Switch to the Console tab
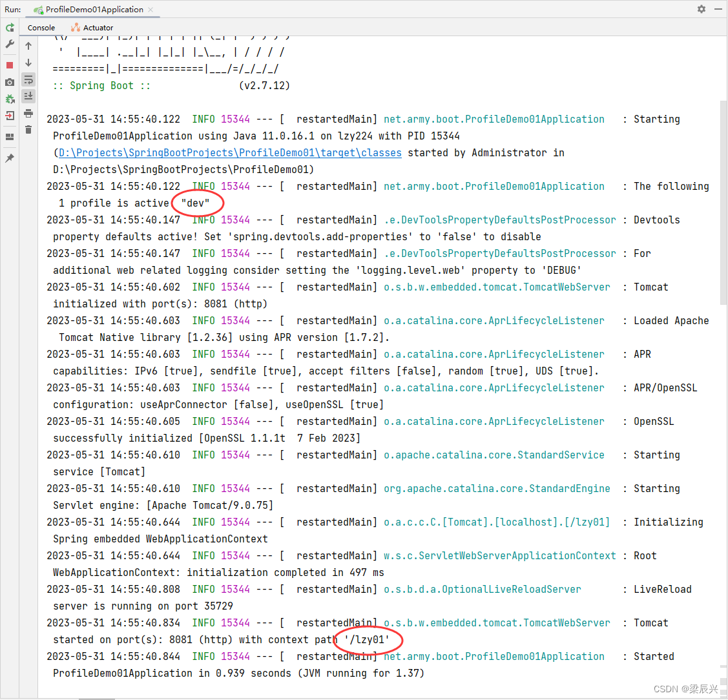The height and width of the screenshot is (700, 728). 41,28
